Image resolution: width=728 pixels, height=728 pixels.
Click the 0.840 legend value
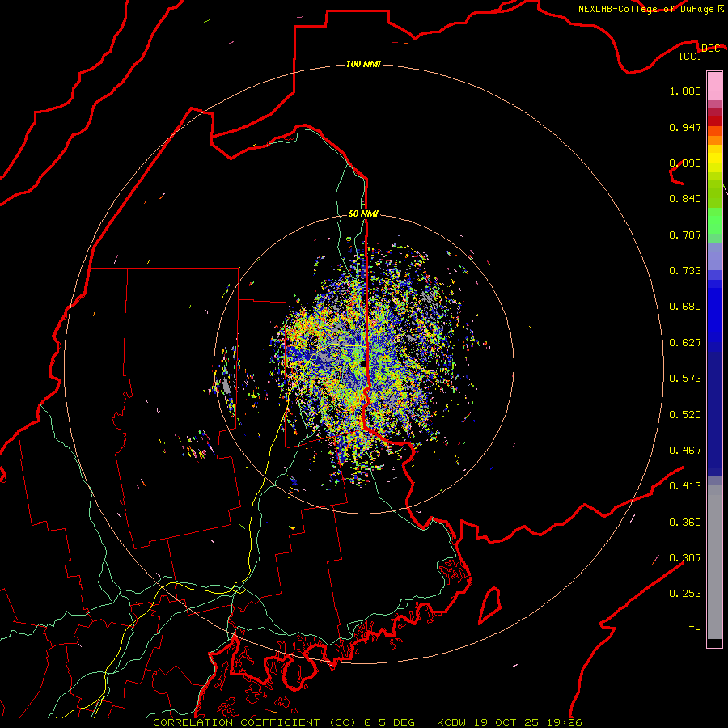point(685,199)
